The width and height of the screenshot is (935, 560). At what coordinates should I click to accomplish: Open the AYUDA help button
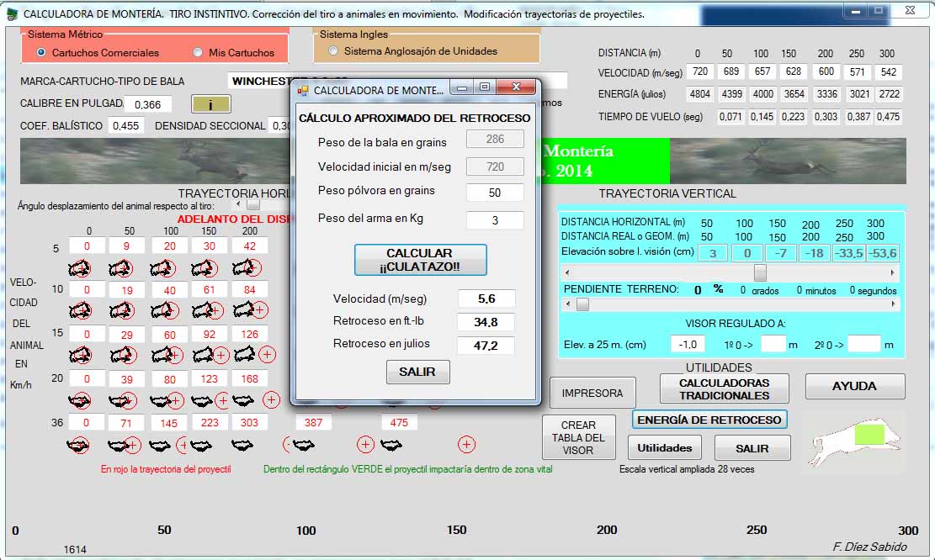pyautogui.click(x=854, y=386)
